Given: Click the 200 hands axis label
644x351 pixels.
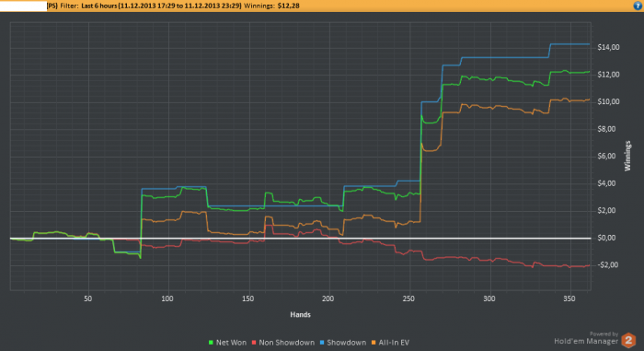Looking at the screenshot, I should (328, 298).
